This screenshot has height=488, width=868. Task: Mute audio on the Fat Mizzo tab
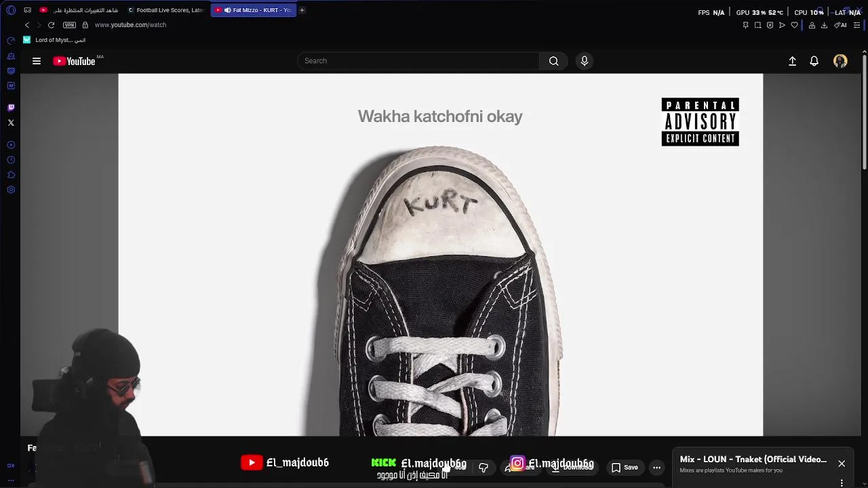click(x=227, y=10)
